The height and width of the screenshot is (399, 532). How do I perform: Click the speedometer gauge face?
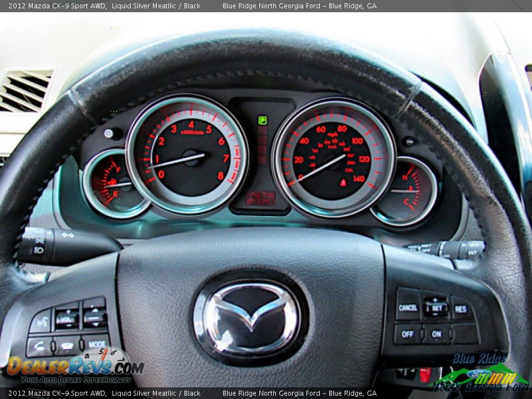pos(334,157)
